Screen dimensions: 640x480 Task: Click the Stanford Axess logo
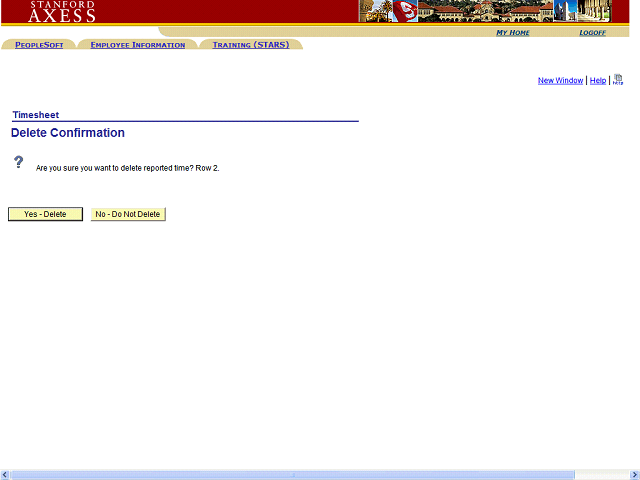(62, 11)
